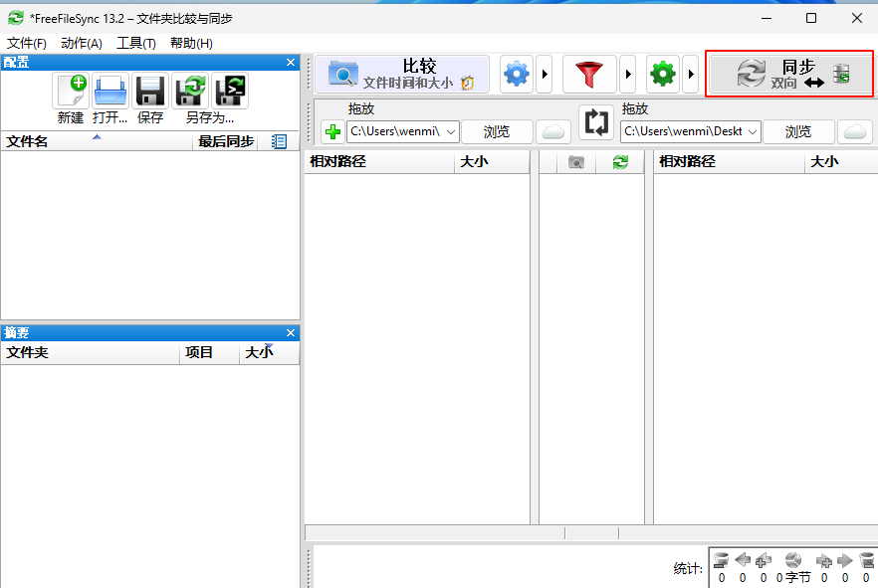878x588 pixels.
Task: Click middle grid sync action icon header
Action: tap(620, 162)
